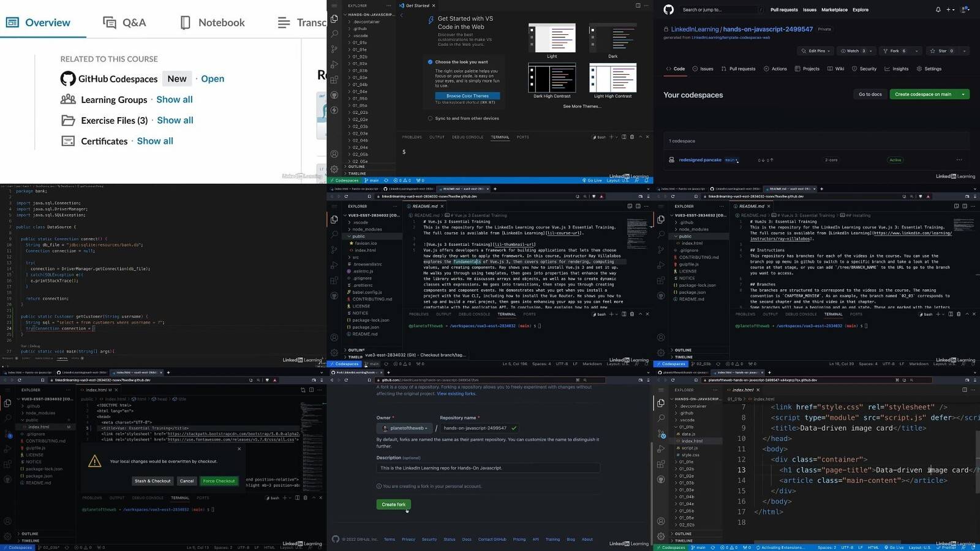Click the Watch eye icon button
980x551 pixels.
(856, 51)
